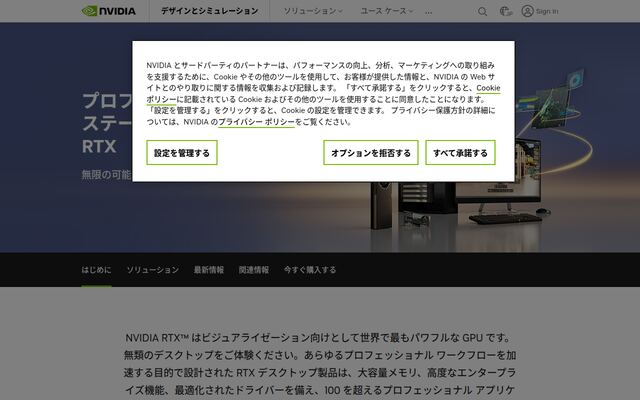This screenshot has height=400, width=640.
Task: Open the region language globe icon
Action: pos(506,11)
